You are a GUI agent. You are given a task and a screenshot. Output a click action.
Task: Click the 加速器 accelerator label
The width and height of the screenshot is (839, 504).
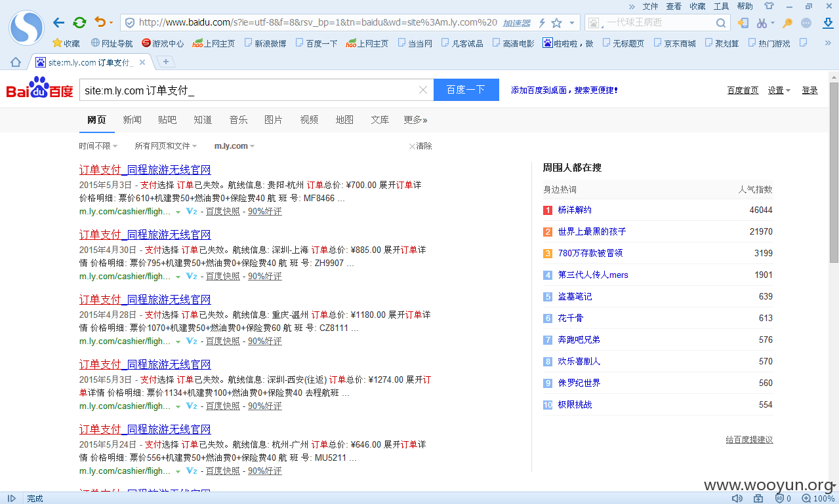(x=516, y=23)
